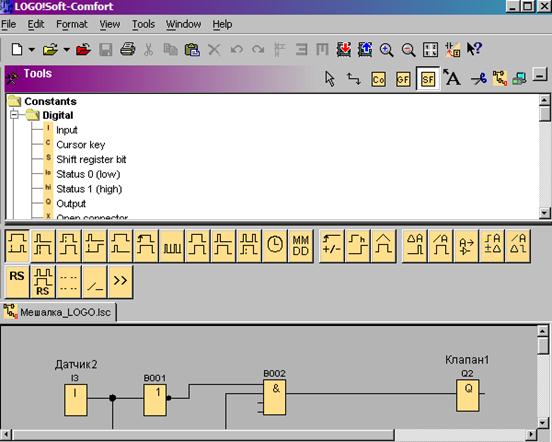
Task: Select the scissors cut connection tool
Action: click(x=478, y=78)
